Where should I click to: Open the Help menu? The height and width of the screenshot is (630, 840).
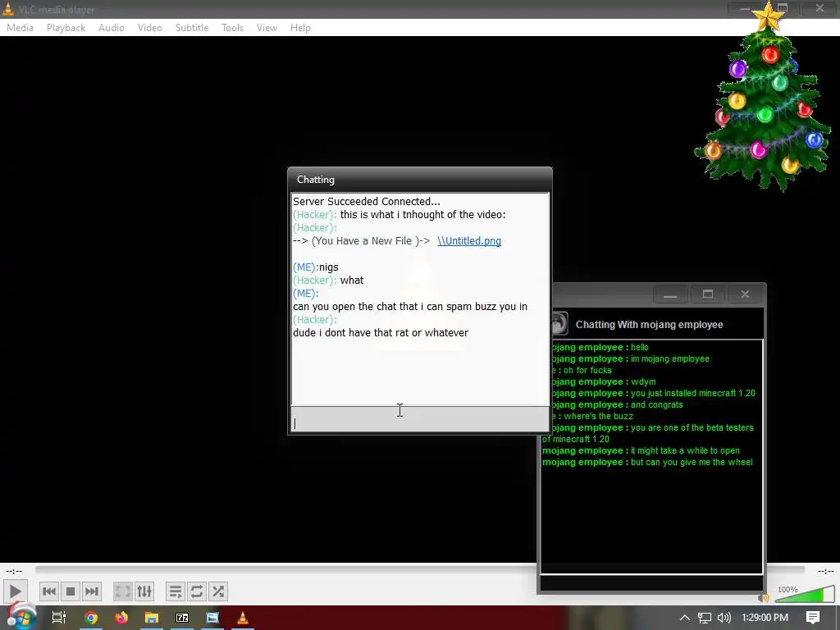coord(300,28)
